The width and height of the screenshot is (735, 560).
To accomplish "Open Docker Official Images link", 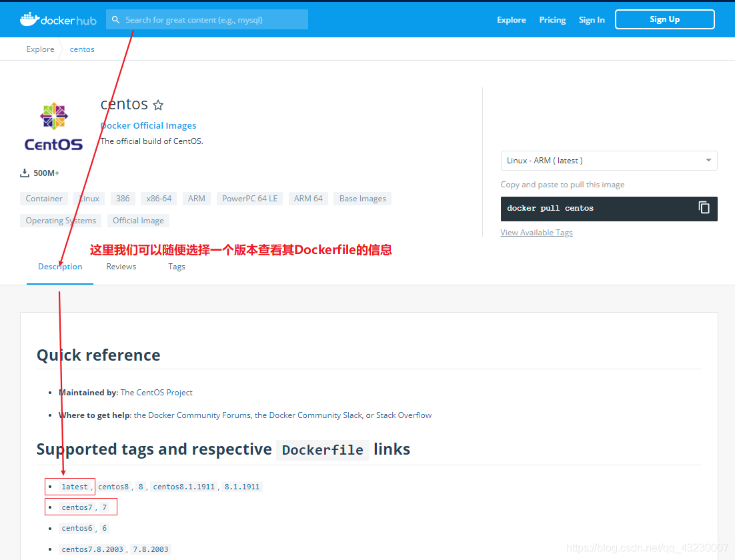I will click(148, 125).
